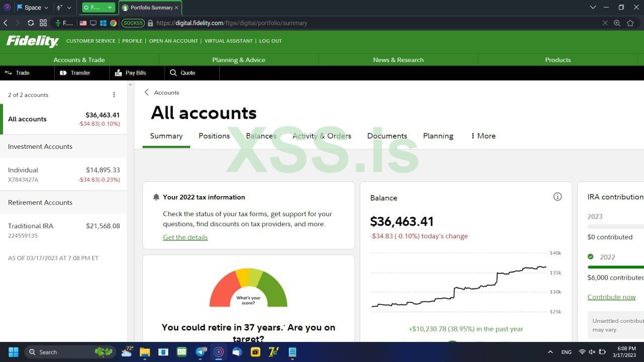Click the zoom magnifier in address bar
Screen dimensions: 644x362
pos(617,23)
